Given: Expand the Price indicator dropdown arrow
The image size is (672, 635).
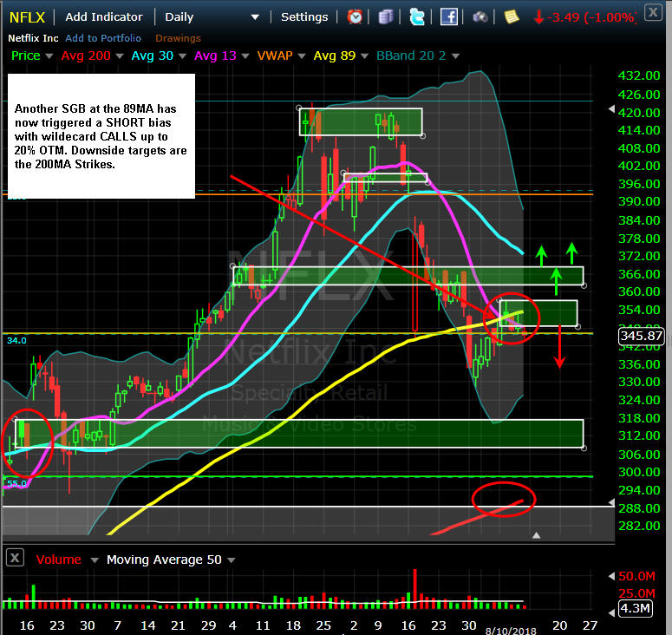Looking at the screenshot, I should 49,56.
